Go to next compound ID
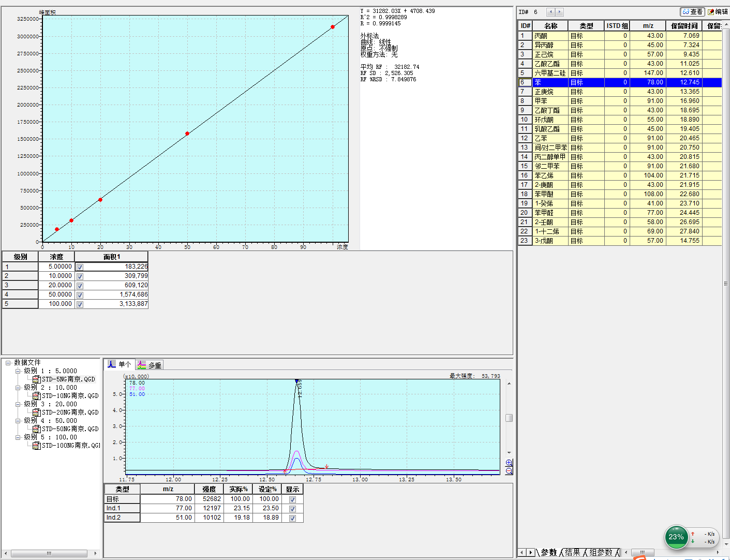 click(x=559, y=12)
